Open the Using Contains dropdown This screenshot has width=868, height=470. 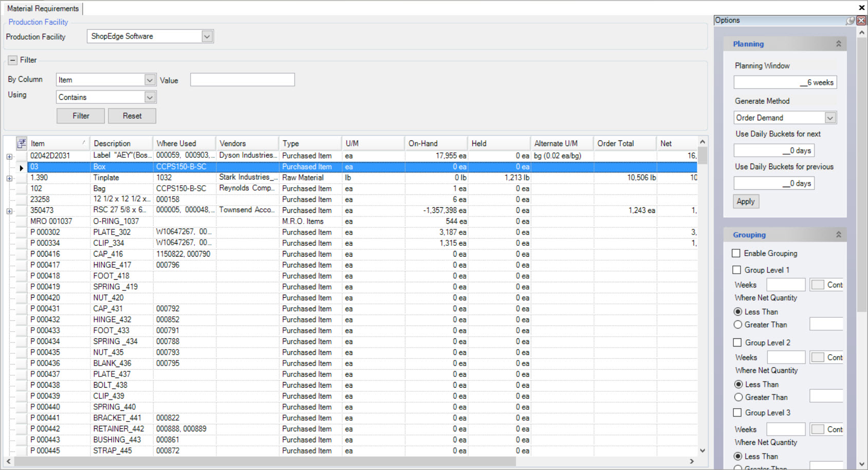[x=150, y=97]
